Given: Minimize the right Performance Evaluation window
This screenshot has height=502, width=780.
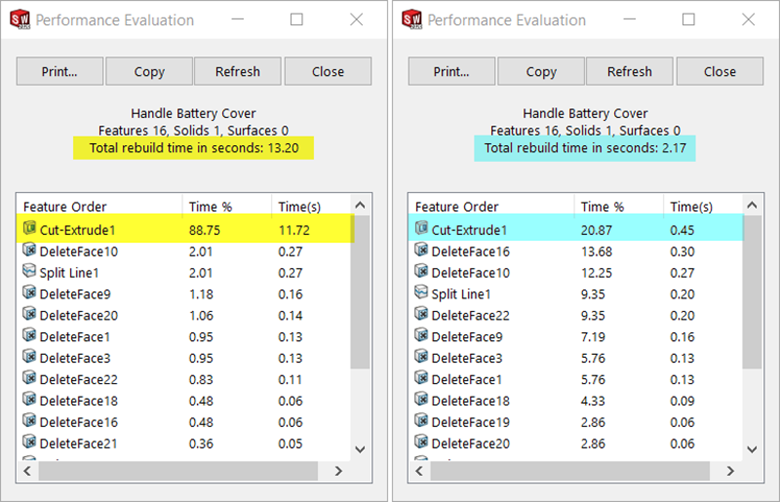Looking at the screenshot, I should click(630, 19).
